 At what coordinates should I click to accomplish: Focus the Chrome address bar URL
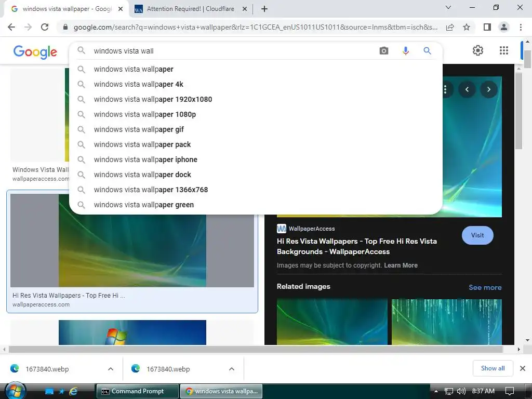coord(255,27)
